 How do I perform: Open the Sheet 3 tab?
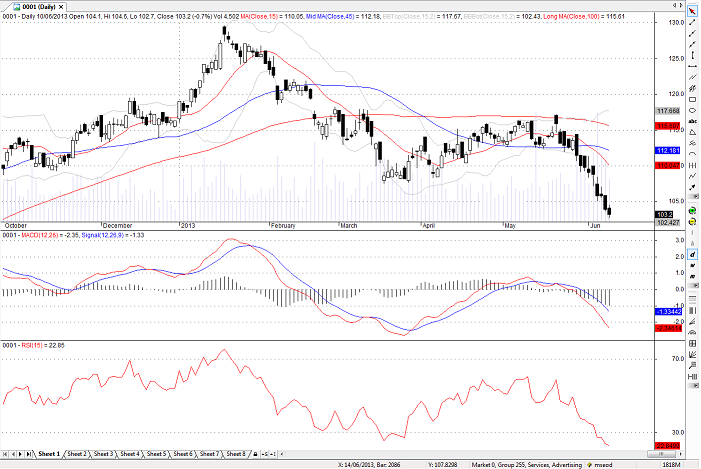point(103,454)
